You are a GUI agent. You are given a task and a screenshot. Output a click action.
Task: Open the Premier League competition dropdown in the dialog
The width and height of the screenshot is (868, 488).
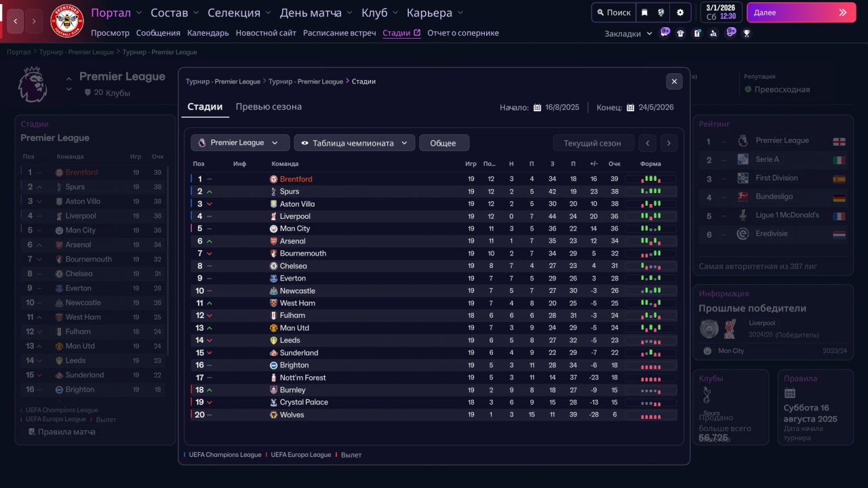pyautogui.click(x=240, y=143)
